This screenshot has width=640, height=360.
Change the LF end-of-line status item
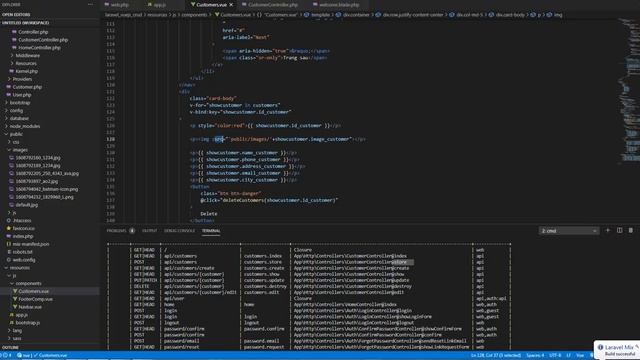pos(568,356)
